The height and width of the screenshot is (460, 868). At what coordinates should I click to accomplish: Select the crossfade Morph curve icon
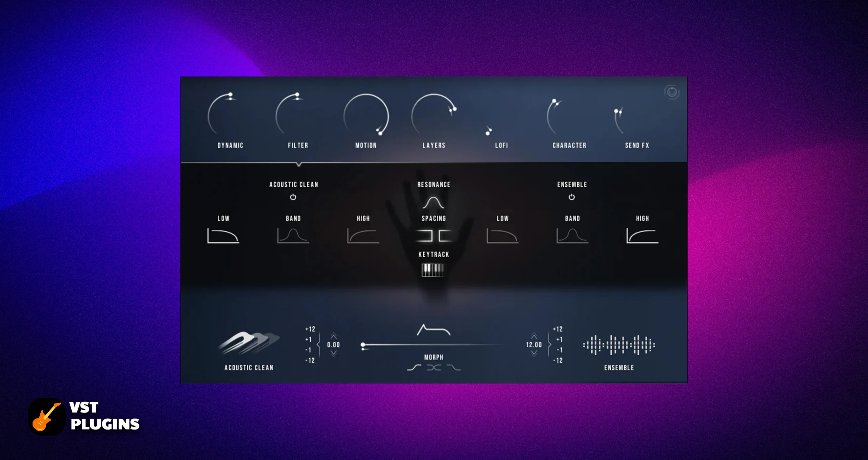pos(434,368)
